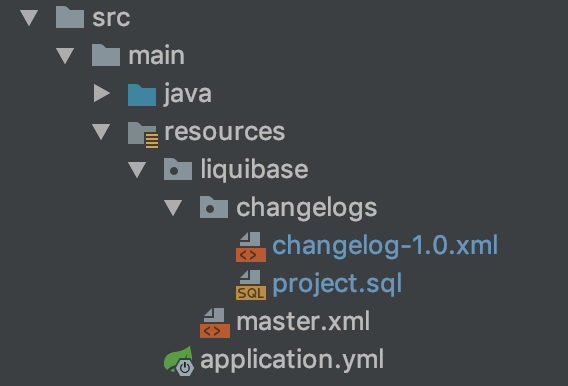This screenshot has height=386, width=568.
Task: Collapse the main folder arrow
Action: point(65,56)
